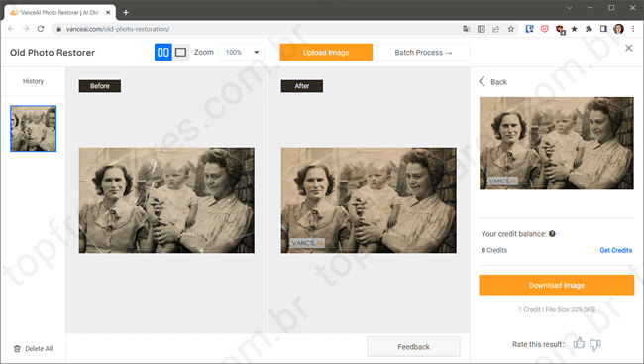Click the Before label
This screenshot has width=644, height=364.
[100, 86]
